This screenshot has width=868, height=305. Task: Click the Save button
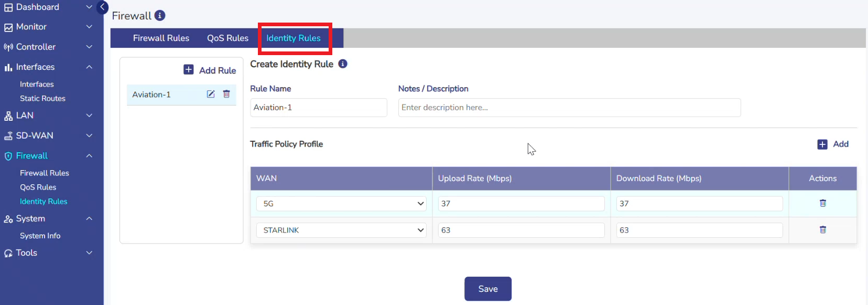pos(487,289)
